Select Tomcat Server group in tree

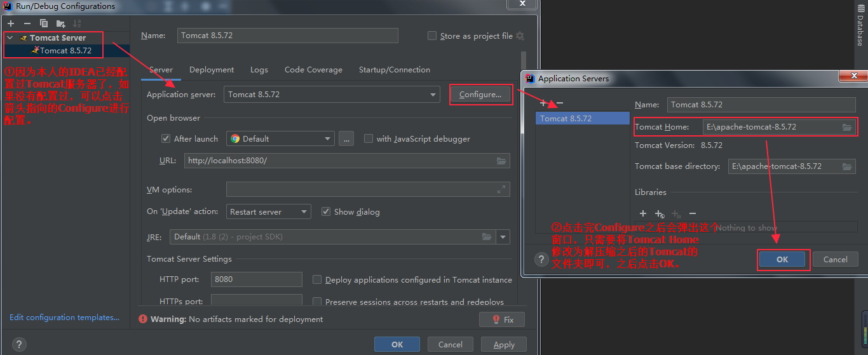coord(57,38)
